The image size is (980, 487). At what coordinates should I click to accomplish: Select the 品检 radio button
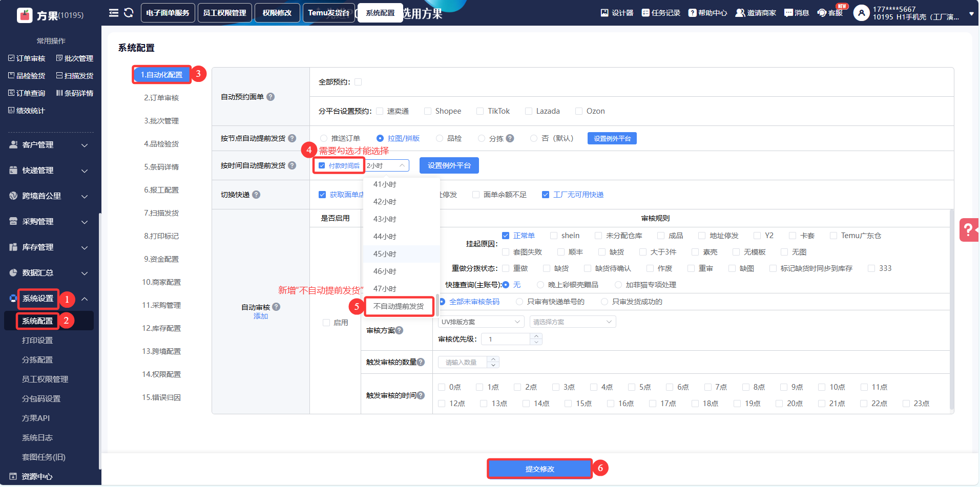(x=440, y=138)
